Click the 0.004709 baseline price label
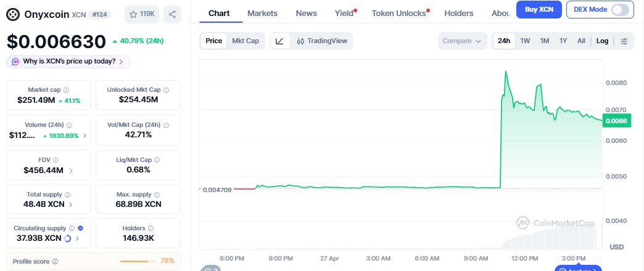Image resolution: width=644 pixels, height=271 pixels. click(217, 190)
